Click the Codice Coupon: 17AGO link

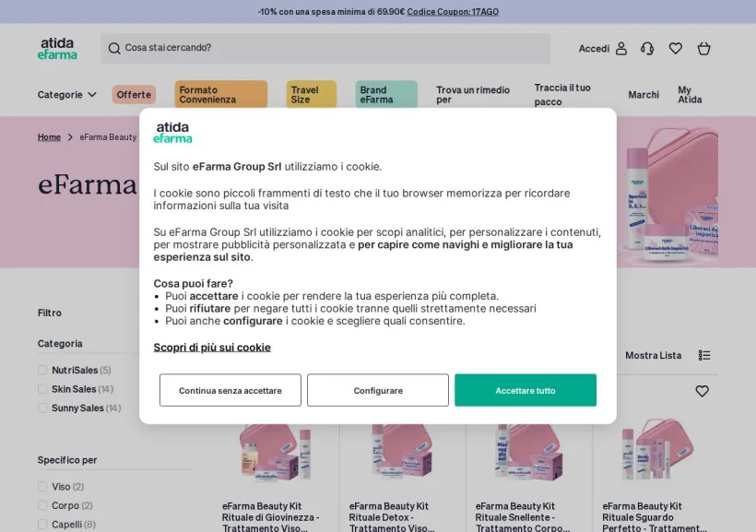[453, 12]
